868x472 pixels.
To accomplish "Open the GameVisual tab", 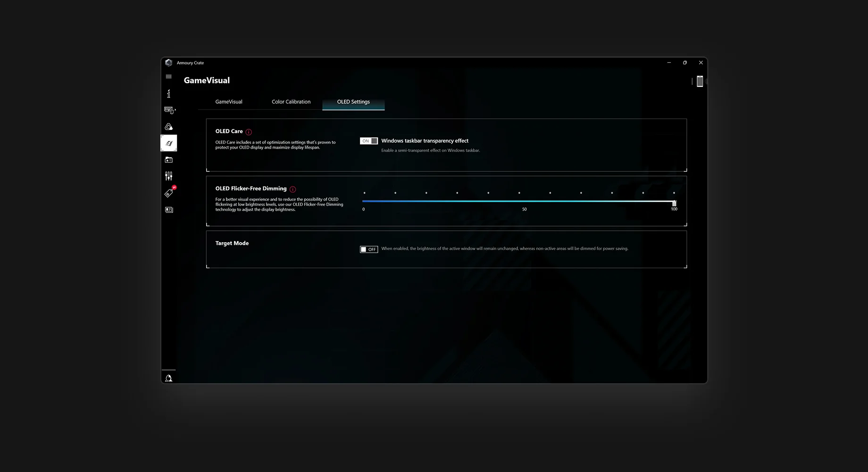I will pos(228,101).
